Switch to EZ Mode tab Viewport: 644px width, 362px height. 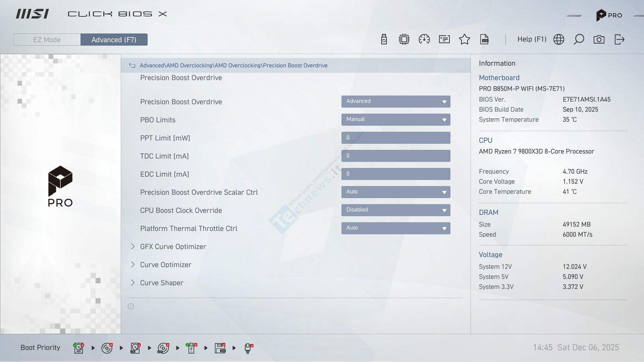coord(47,40)
